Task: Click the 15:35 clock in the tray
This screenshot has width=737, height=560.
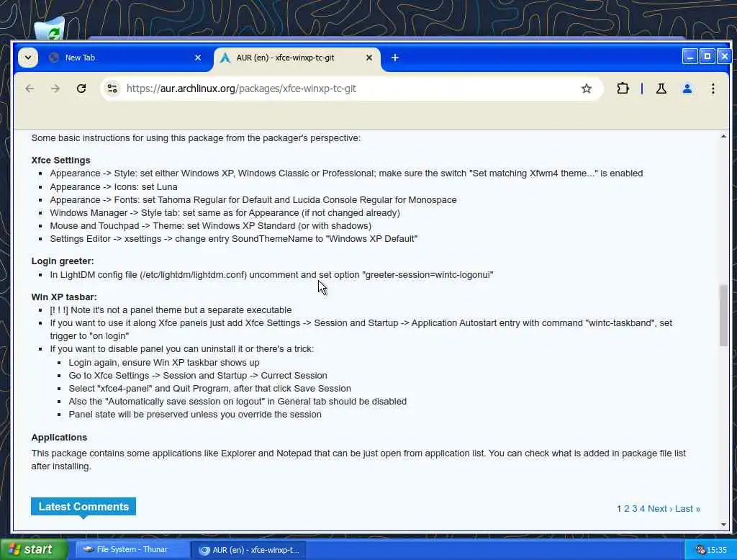Action: click(x=717, y=550)
